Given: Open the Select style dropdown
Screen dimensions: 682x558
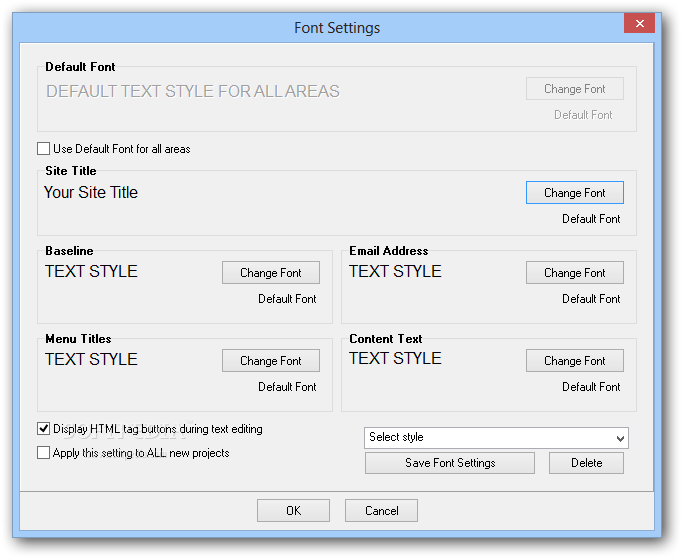Looking at the screenshot, I should click(496, 438).
